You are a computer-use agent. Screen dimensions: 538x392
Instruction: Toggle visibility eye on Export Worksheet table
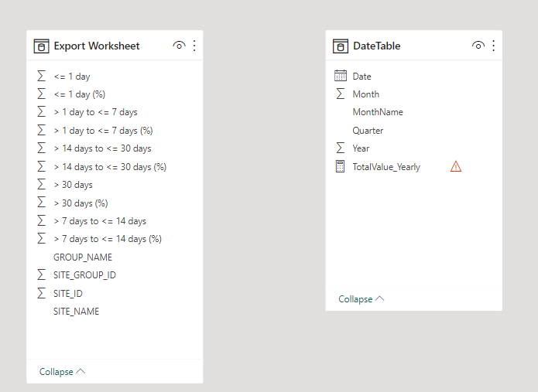point(179,45)
